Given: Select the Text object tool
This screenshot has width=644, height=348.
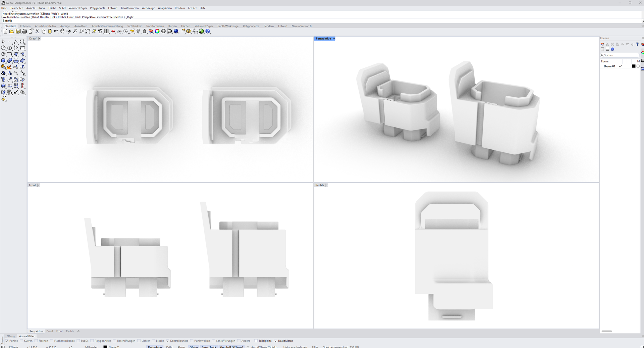Looking at the screenshot, I should click(3, 80).
